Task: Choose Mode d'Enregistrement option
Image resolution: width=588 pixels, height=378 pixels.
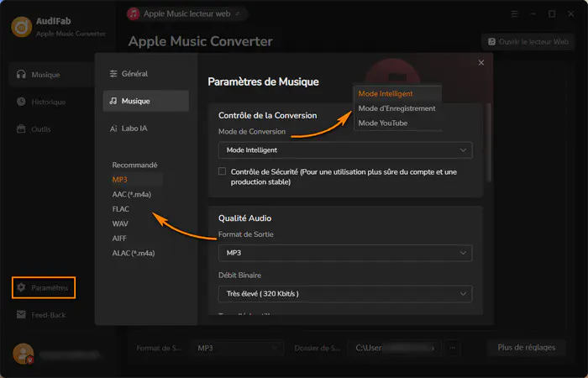Action: click(397, 108)
